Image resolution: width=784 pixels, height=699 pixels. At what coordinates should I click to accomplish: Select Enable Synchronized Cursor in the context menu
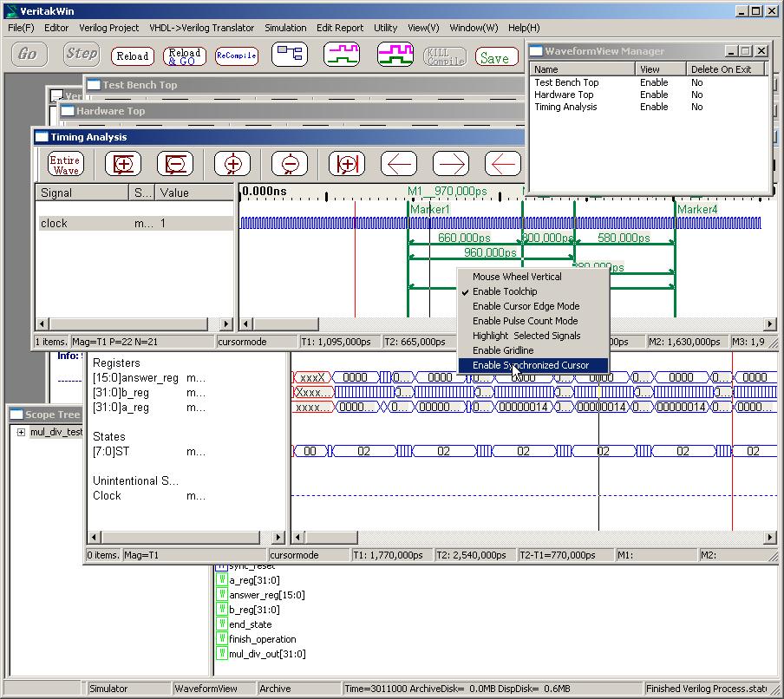(533, 365)
